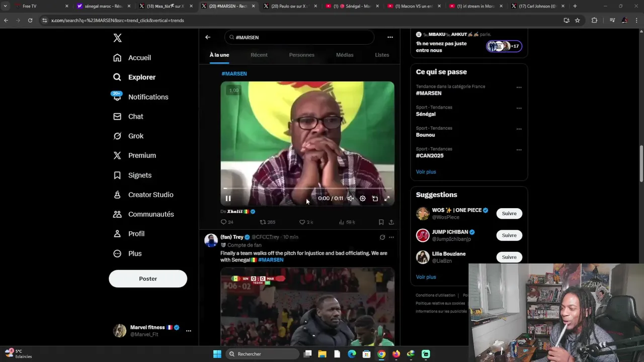Switch to the Récent tab

pyautogui.click(x=259, y=55)
